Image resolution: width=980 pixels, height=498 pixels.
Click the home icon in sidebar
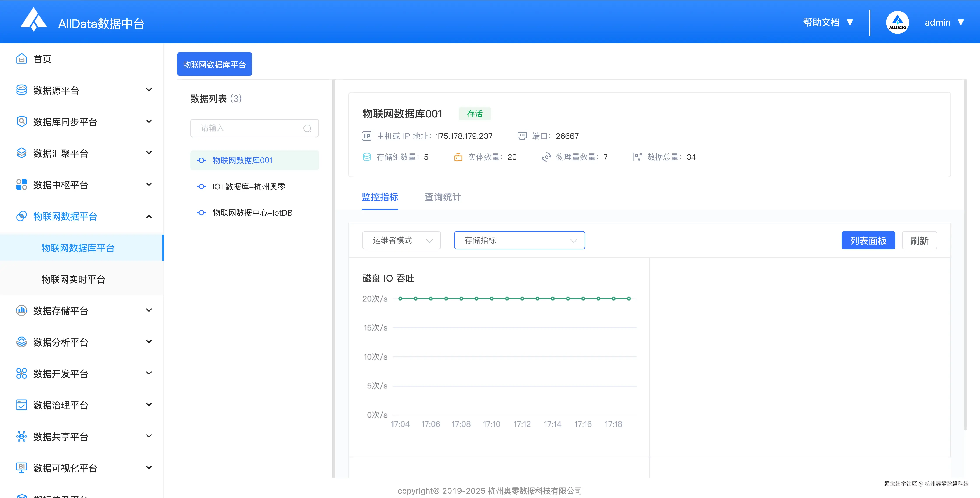point(22,59)
